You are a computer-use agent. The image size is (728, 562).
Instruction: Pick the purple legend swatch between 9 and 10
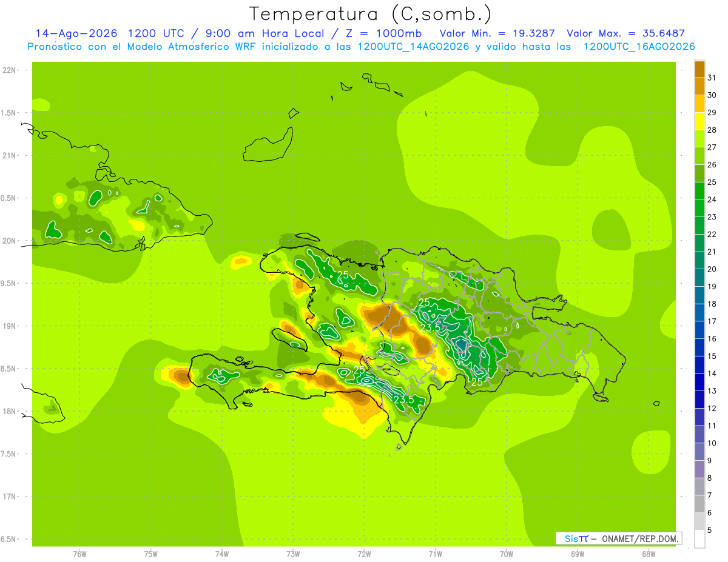tap(699, 452)
